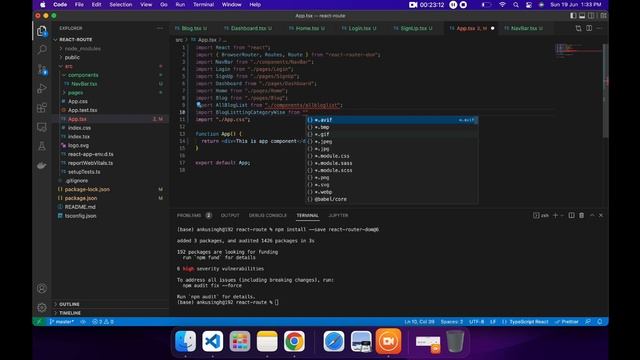Toggle the primary side bar layout icon
The image size is (640, 360).
pos(573,16)
